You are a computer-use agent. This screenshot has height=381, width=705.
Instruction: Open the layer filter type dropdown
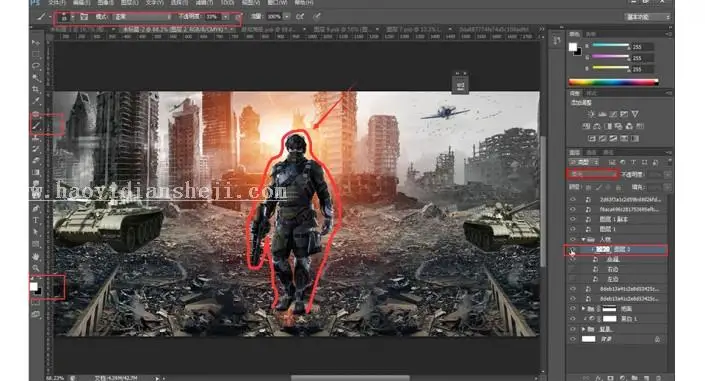coord(584,162)
